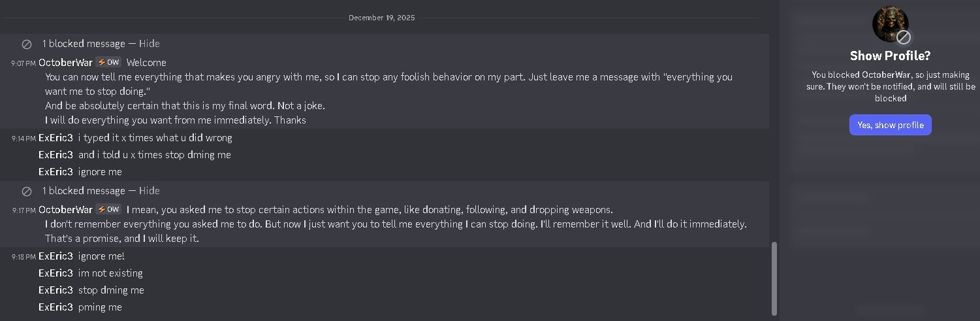Click the OW lightning tag on the Welcome message
980x321 pixels.
coord(108,62)
